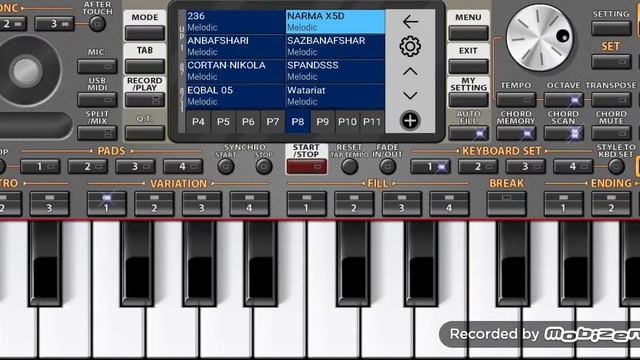Screen dimensions: 640x360
Task: Click the Q.T. button
Action: point(145,133)
